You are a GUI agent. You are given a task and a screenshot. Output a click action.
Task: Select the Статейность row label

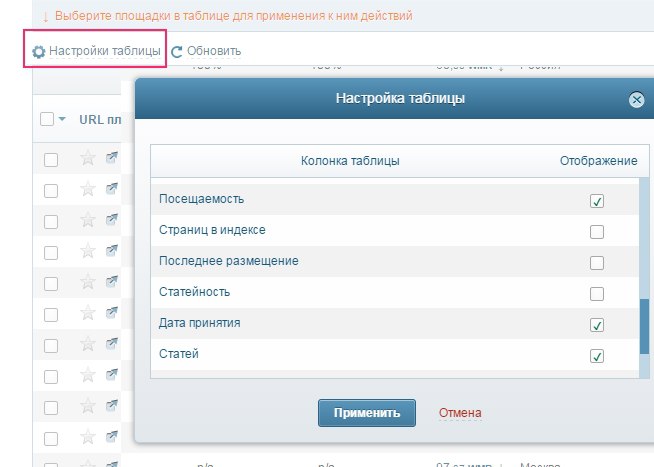194,292
